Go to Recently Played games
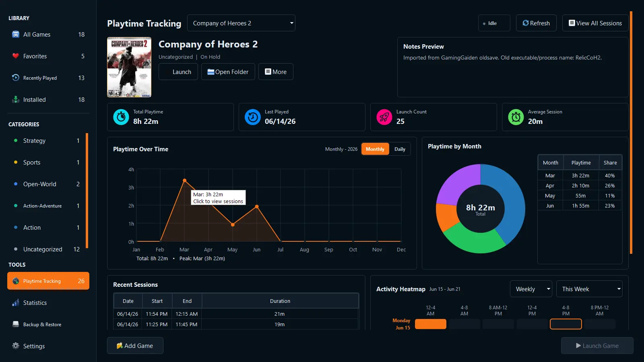 [48, 78]
